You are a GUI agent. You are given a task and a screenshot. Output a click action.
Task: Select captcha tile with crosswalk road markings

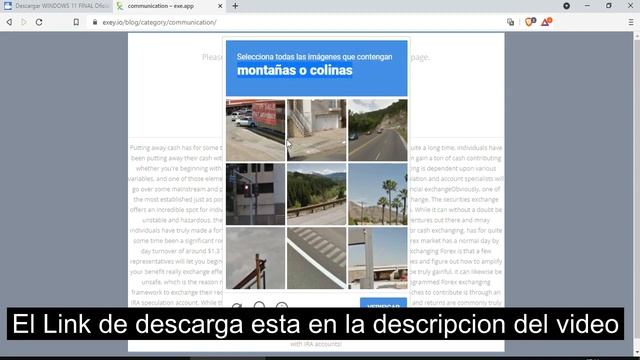coord(316,258)
